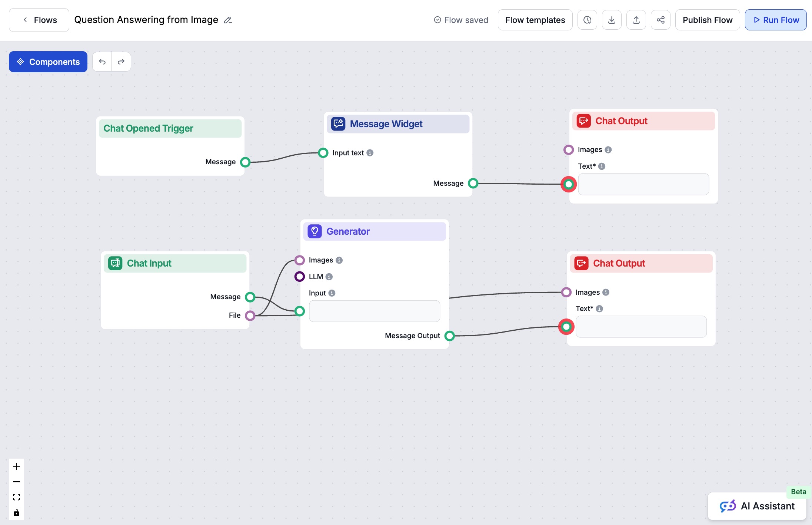
Task: Zoom in on the canvas
Action: pos(16,466)
